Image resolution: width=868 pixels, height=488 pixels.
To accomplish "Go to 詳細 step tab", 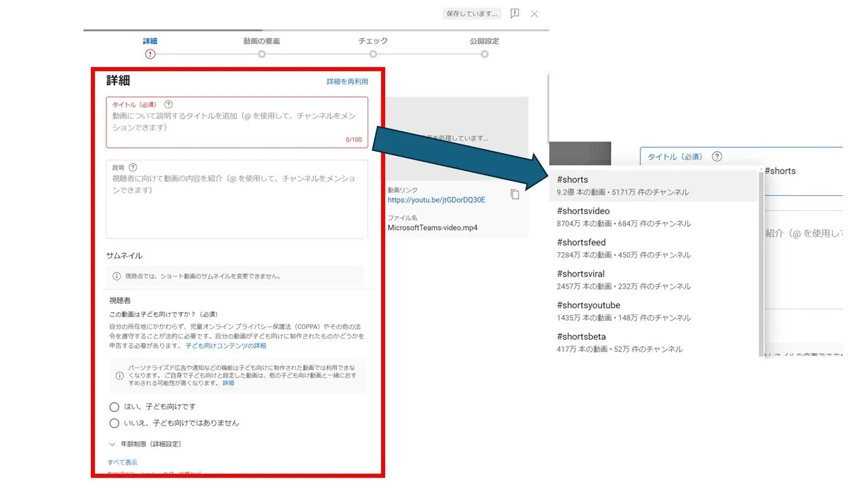I will [x=150, y=47].
